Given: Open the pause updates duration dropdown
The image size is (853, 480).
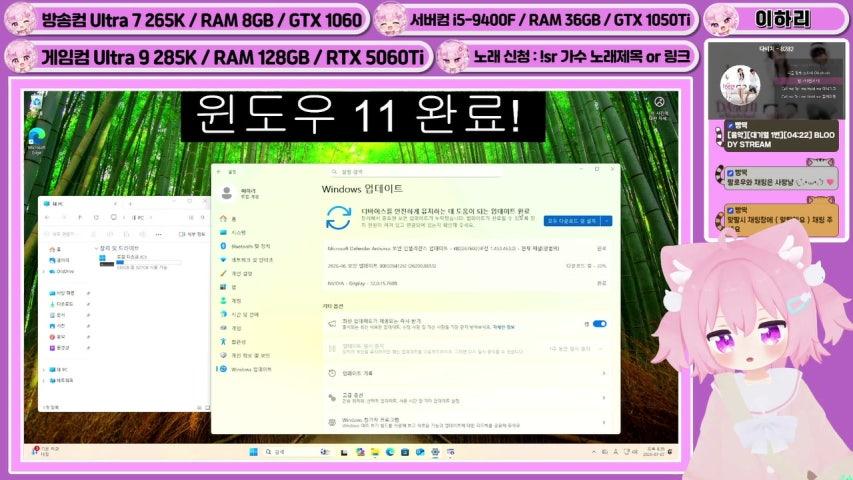Looking at the screenshot, I should [576, 348].
